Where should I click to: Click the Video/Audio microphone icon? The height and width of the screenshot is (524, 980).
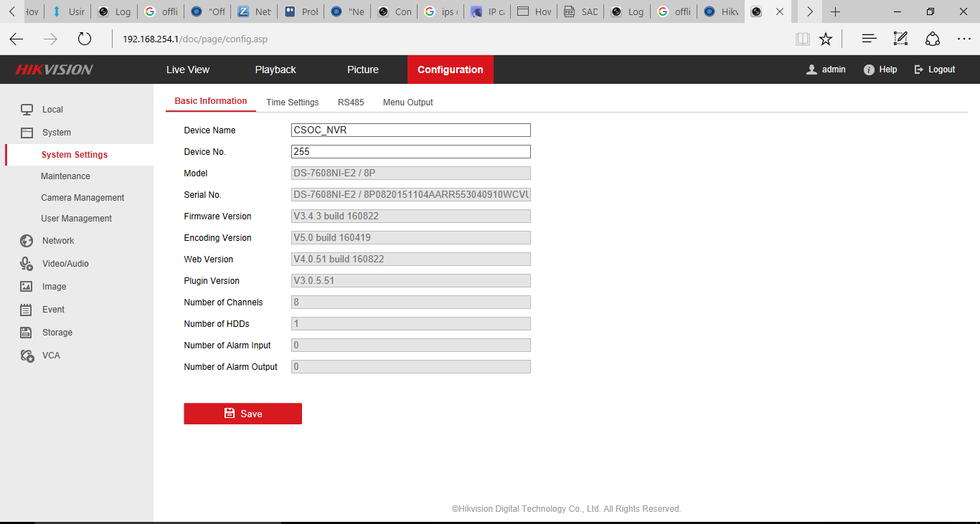click(x=27, y=264)
